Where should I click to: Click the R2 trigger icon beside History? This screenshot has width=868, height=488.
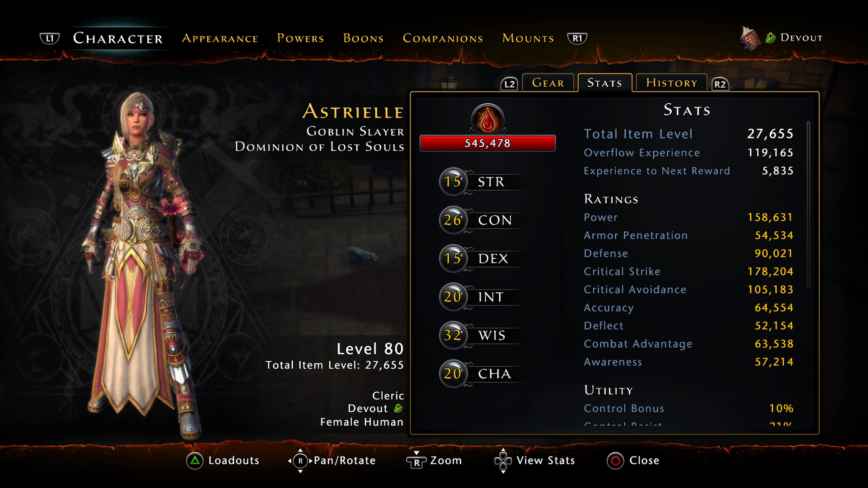tap(720, 84)
